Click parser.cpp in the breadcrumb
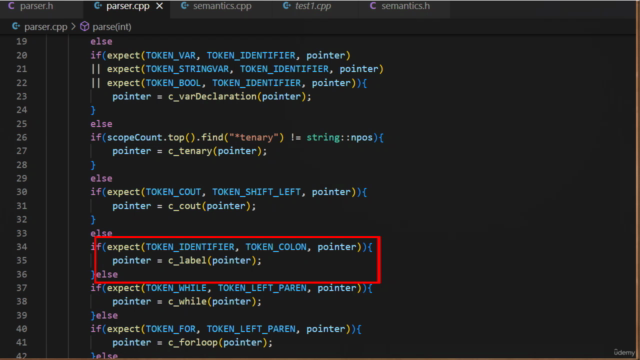Image resolution: width=640 pixels, height=360 pixels. tap(45, 27)
